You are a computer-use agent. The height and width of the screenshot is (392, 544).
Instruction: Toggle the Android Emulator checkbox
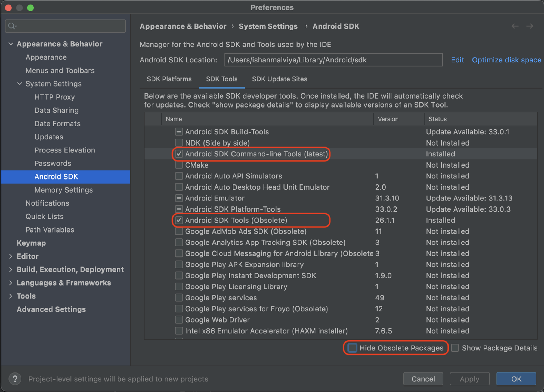pyautogui.click(x=179, y=198)
